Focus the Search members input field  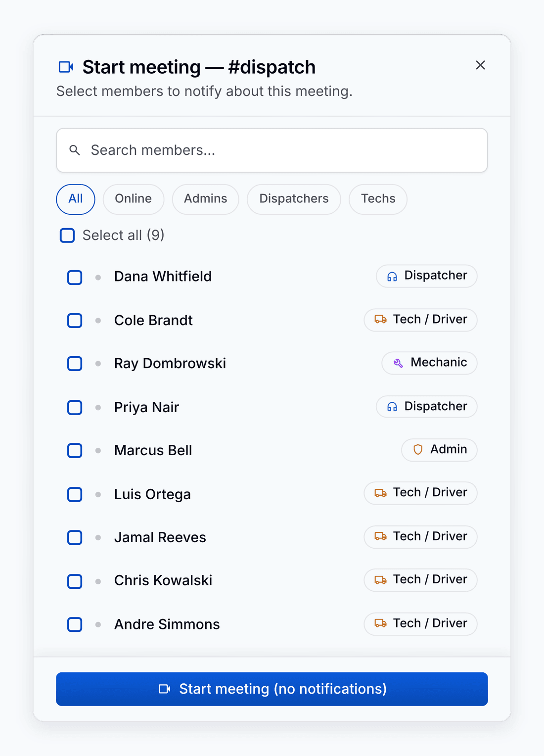(x=272, y=150)
